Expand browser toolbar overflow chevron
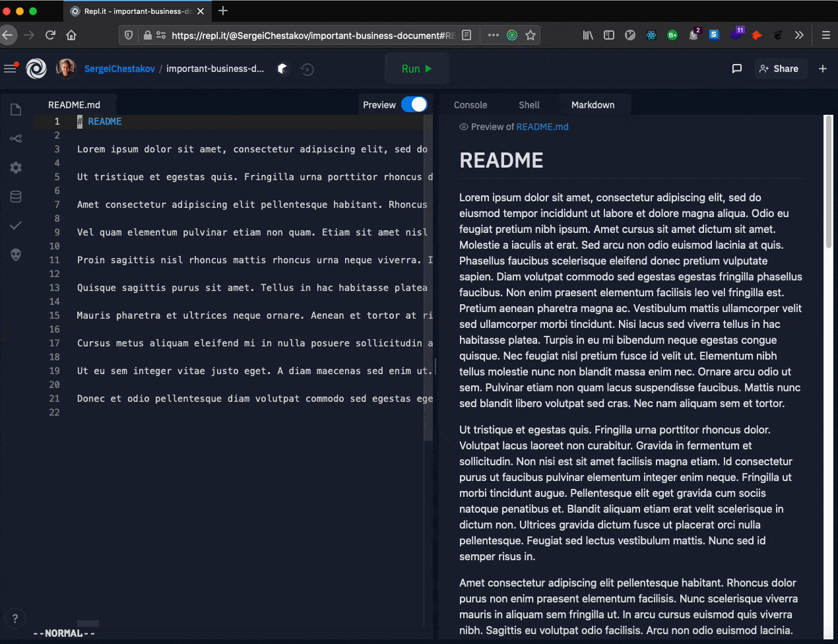The width and height of the screenshot is (838, 644). coord(799,36)
